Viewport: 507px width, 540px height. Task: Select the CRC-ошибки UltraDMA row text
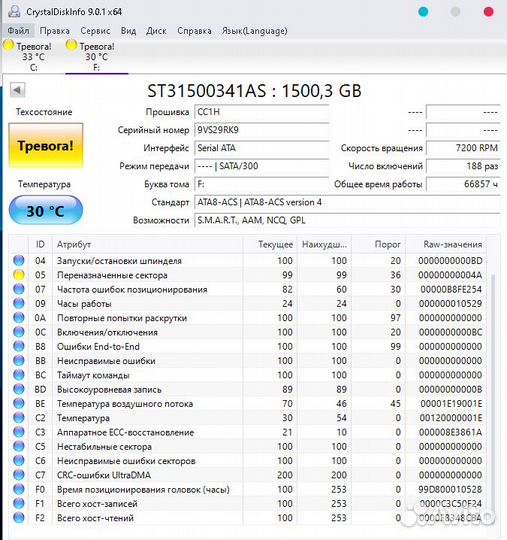104,475
